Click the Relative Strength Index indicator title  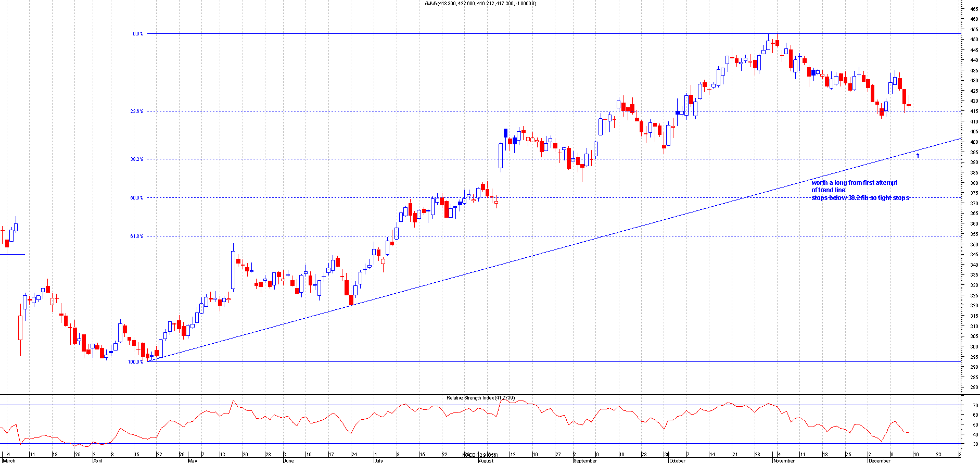pos(480,398)
